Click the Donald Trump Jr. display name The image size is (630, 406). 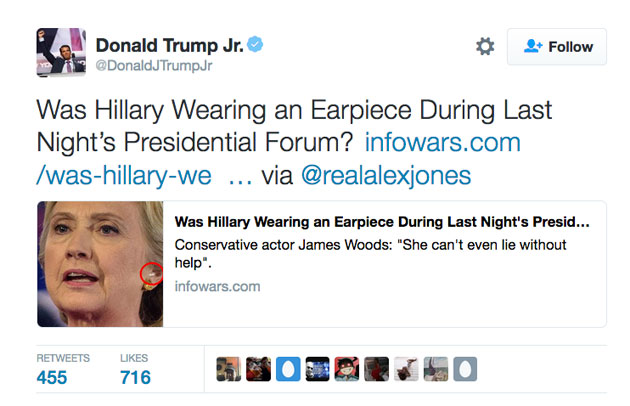(x=170, y=45)
